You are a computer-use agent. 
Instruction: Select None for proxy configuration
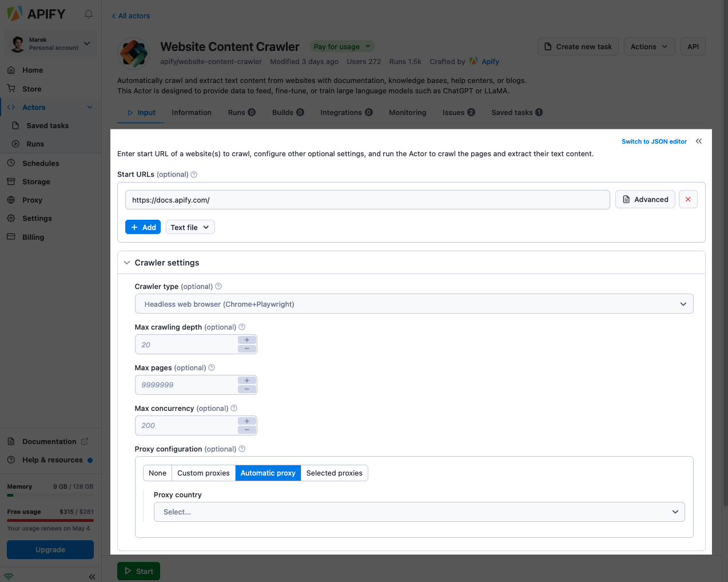click(157, 473)
